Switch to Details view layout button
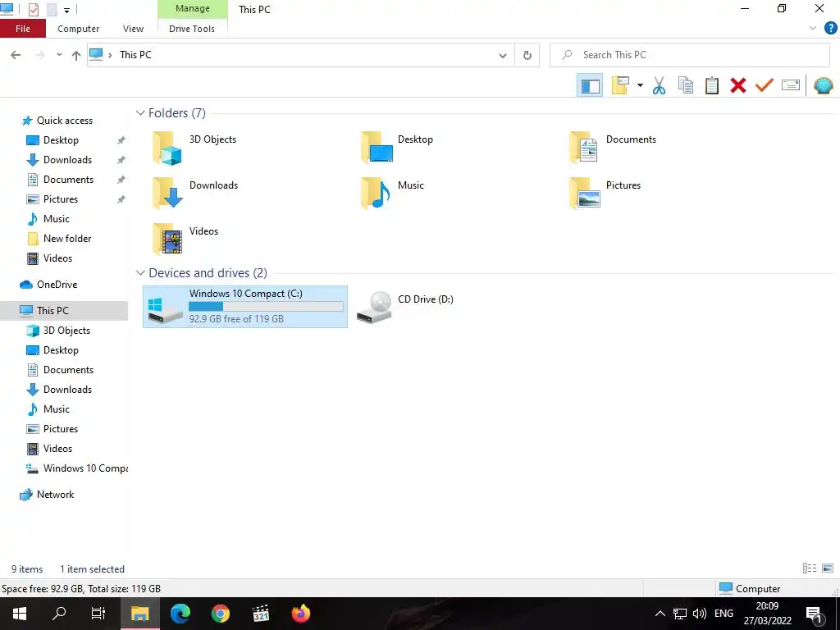The image size is (840, 630). [x=810, y=568]
